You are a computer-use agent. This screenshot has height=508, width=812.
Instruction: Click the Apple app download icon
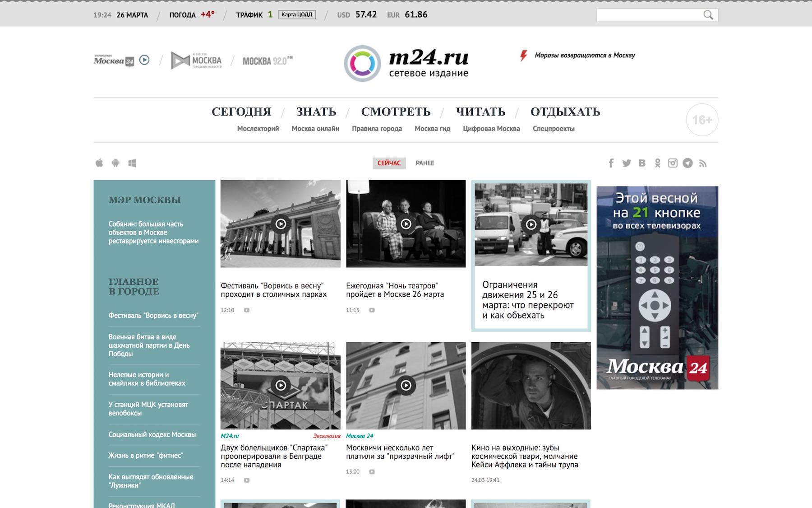tap(99, 163)
